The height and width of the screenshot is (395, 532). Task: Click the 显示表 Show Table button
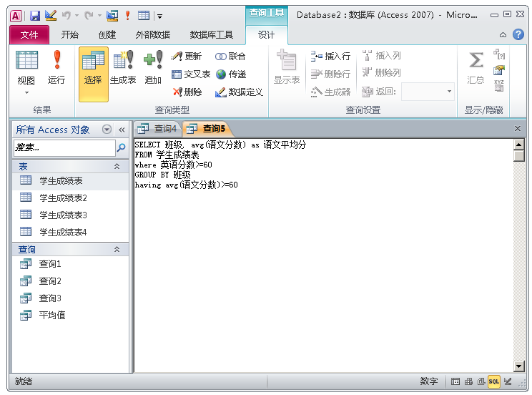287,67
